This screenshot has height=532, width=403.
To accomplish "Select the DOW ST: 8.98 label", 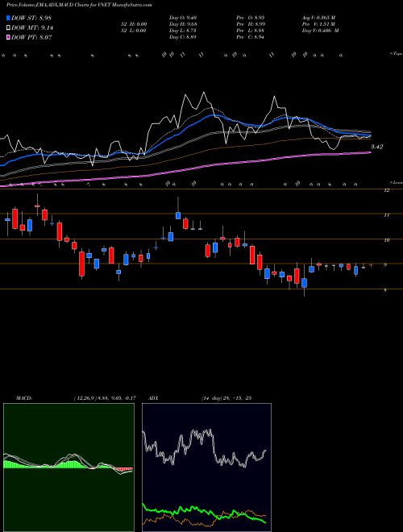I will (x=31, y=18).
